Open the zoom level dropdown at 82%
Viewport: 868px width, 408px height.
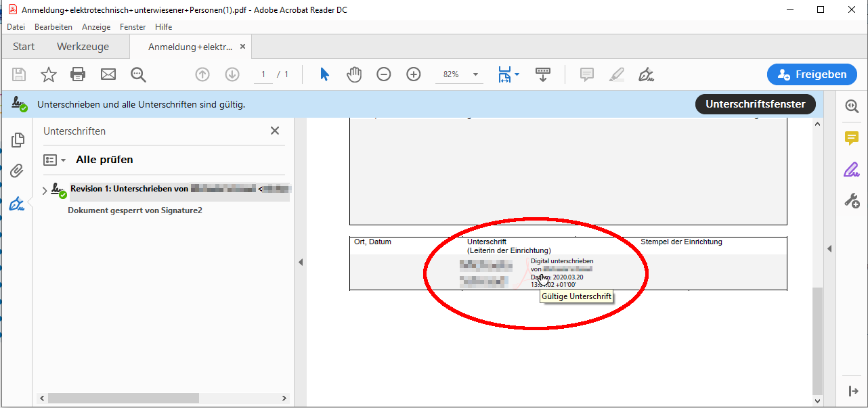tap(475, 74)
